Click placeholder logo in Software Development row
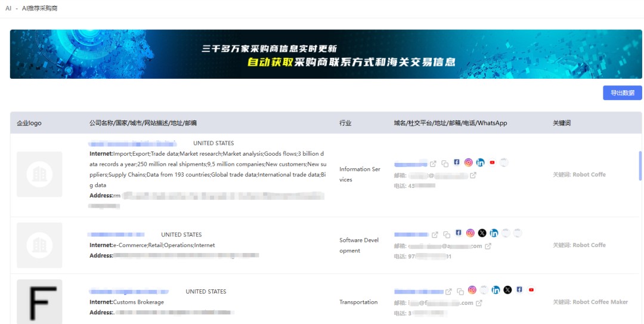 click(x=39, y=245)
